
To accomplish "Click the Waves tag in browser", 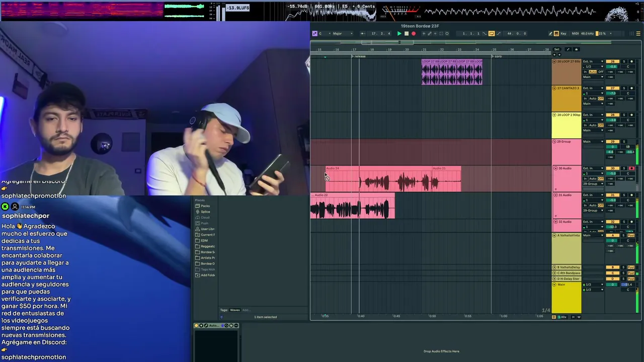I will click(235, 310).
